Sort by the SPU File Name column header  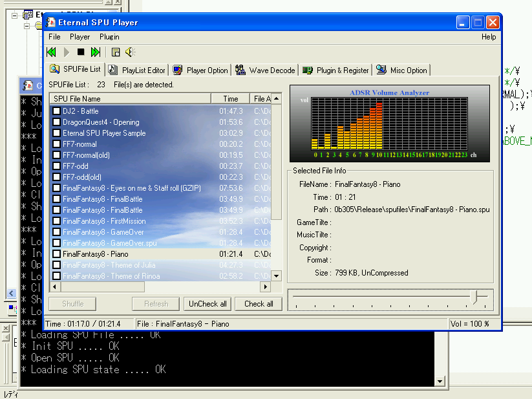[131, 99]
